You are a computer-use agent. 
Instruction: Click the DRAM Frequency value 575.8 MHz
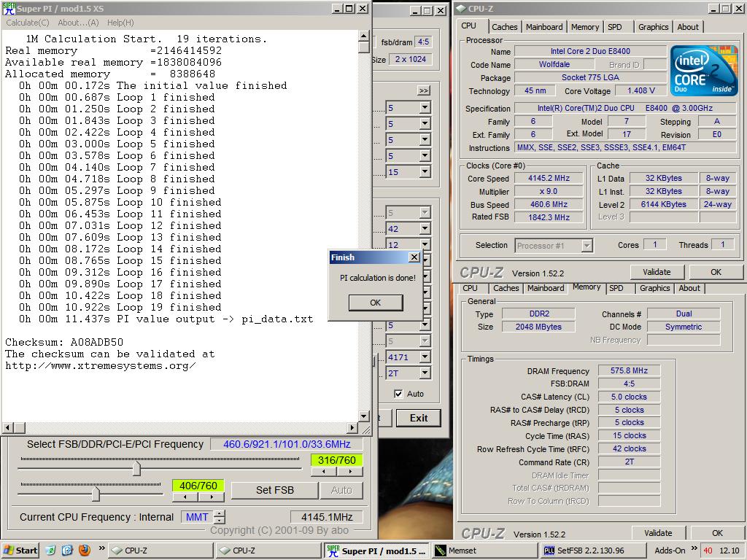click(x=629, y=370)
